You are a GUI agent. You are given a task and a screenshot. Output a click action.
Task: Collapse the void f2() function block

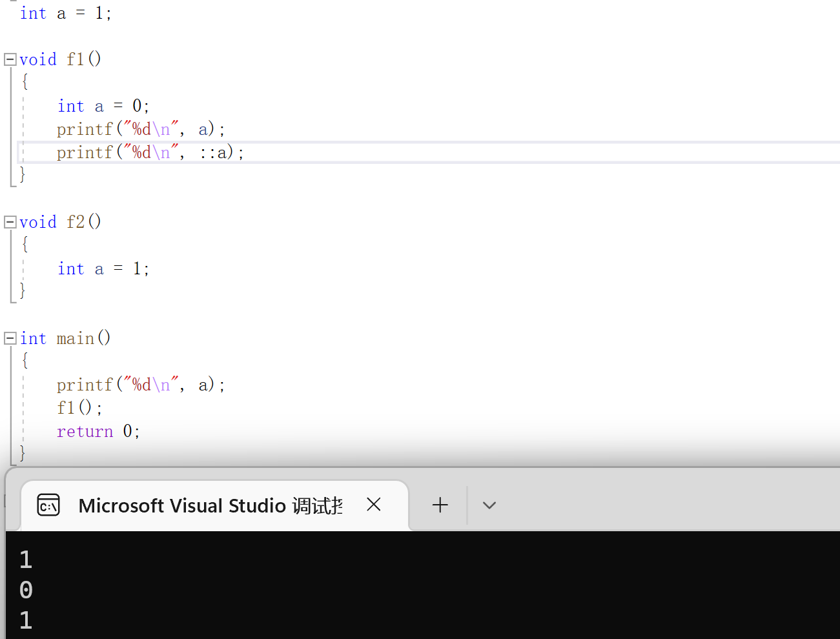coord(10,222)
